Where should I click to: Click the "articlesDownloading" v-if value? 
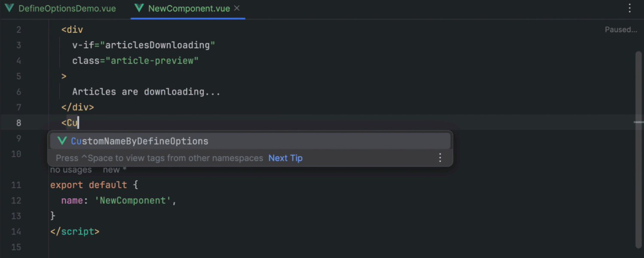point(160,45)
